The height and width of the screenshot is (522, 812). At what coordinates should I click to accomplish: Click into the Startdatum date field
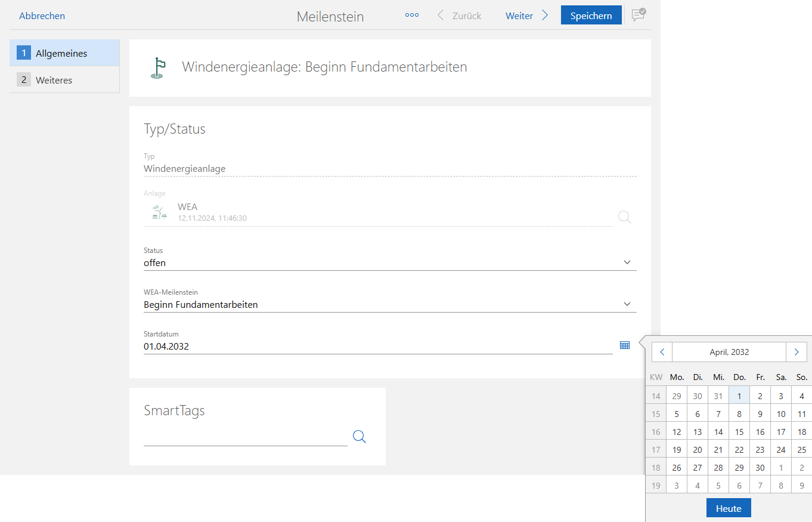click(377, 346)
